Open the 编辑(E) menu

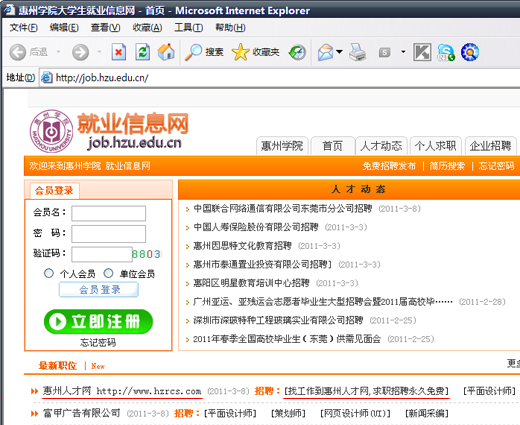point(64,27)
